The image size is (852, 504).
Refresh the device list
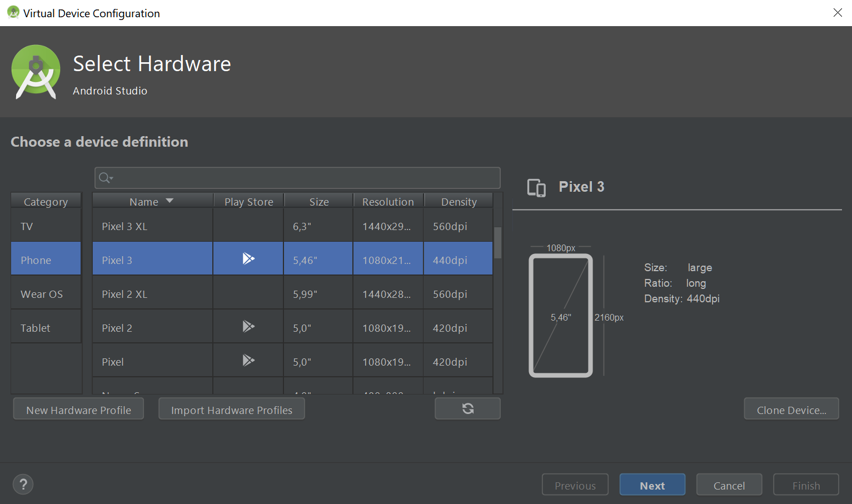467,408
